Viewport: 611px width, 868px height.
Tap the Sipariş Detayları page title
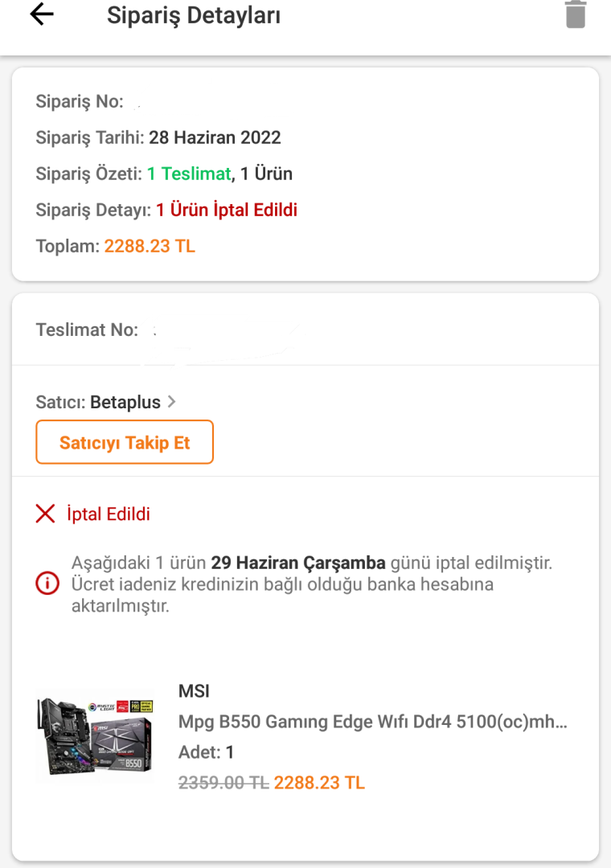coord(194,15)
